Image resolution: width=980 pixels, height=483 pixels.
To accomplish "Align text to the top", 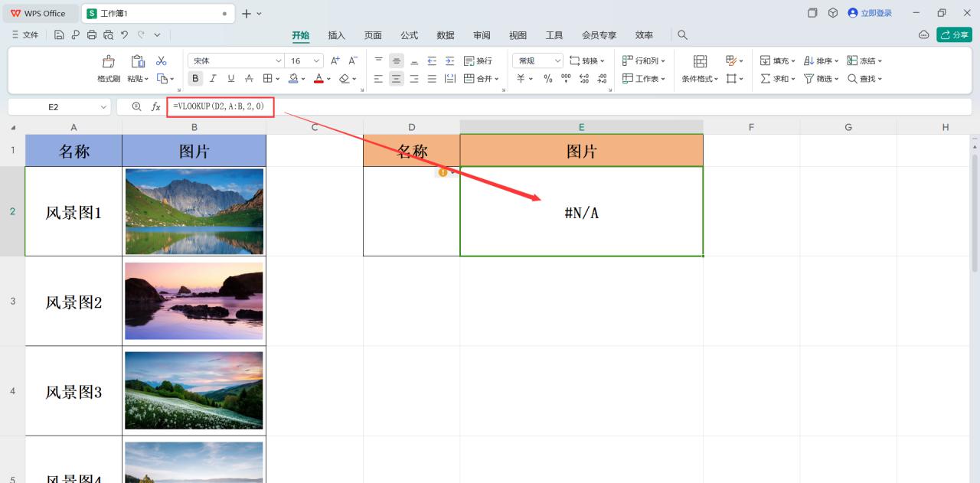I will [x=378, y=60].
